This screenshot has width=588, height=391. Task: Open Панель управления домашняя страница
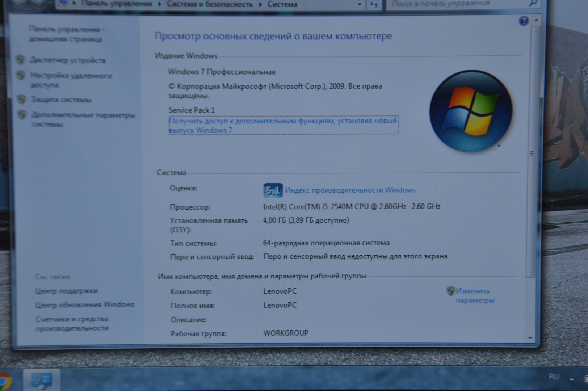click(66, 34)
